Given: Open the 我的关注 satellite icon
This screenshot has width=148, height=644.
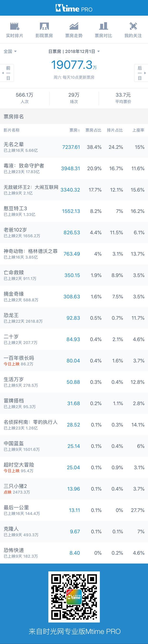Looking at the screenshot, I should (133, 26).
